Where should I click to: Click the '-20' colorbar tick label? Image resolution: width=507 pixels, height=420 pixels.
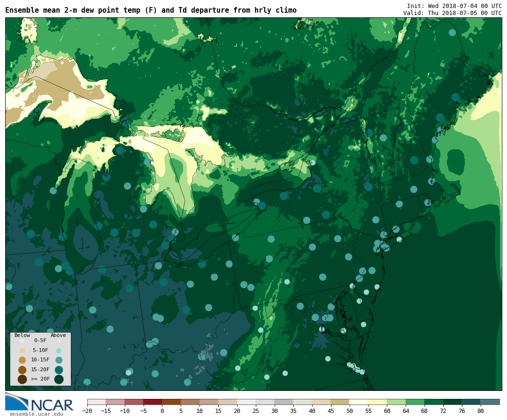tap(87, 411)
